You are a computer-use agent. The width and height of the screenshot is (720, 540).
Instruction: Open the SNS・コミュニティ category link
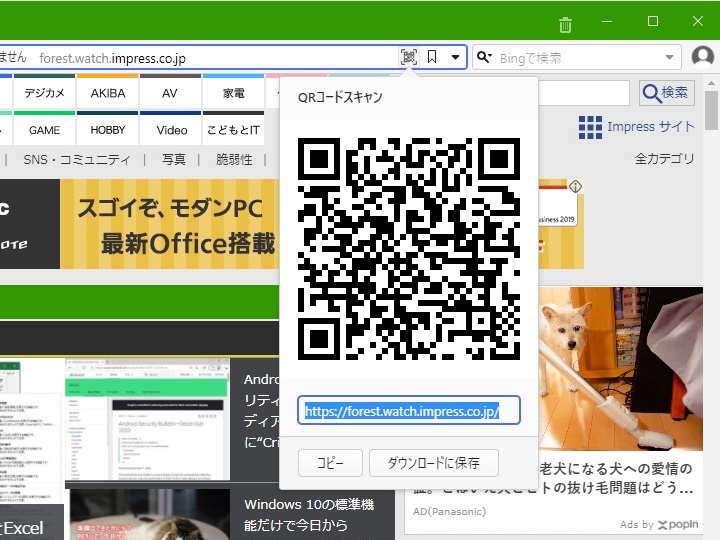click(77, 159)
